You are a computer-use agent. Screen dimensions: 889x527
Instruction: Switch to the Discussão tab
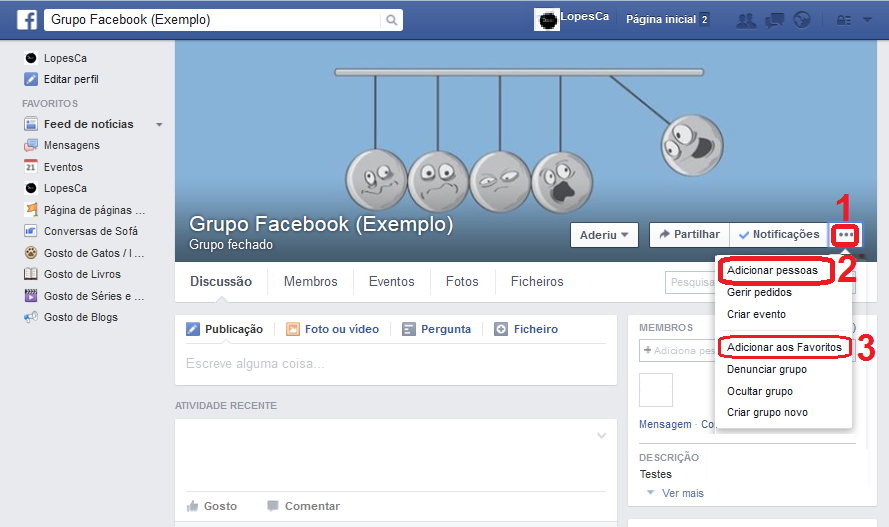pos(221,282)
